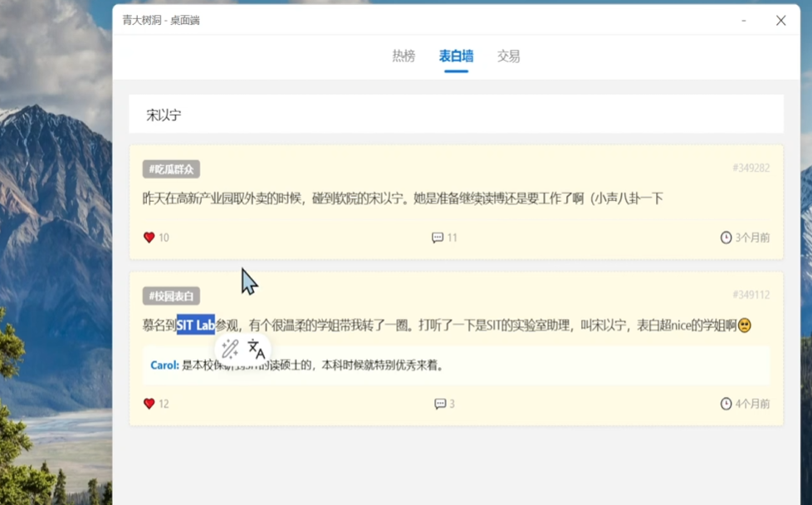The width and height of the screenshot is (812, 505).
Task: Click the clock icon beside 3个月前
Action: pyautogui.click(x=723, y=238)
